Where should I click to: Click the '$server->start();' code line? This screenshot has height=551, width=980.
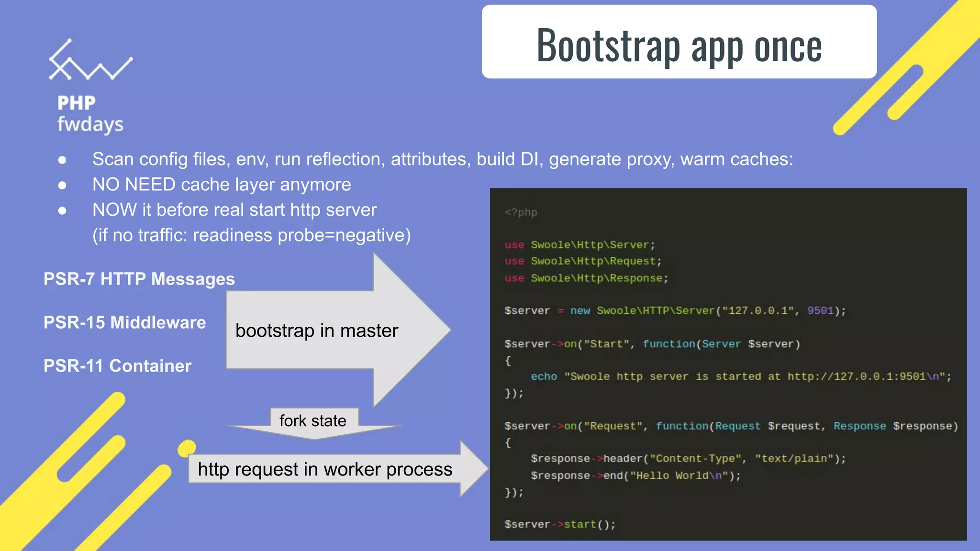560,524
